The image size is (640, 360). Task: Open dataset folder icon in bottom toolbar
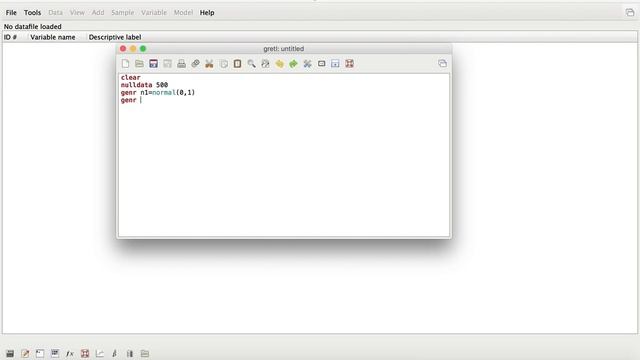[145, 353]
